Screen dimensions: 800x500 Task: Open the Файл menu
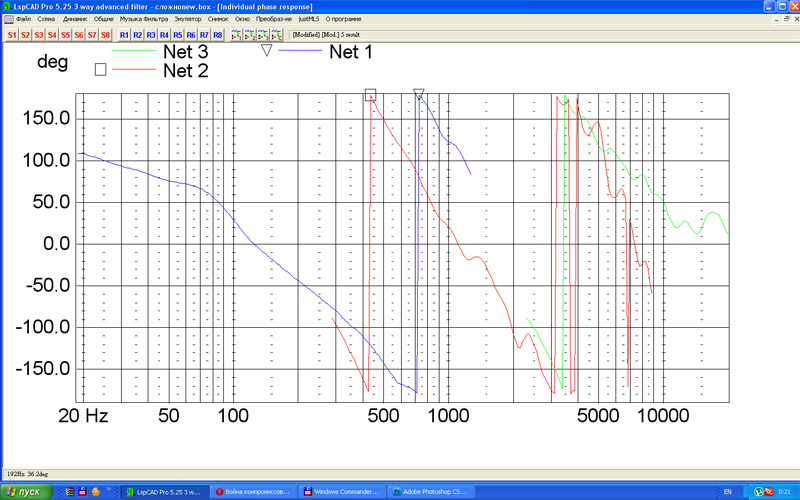[23, 19]
